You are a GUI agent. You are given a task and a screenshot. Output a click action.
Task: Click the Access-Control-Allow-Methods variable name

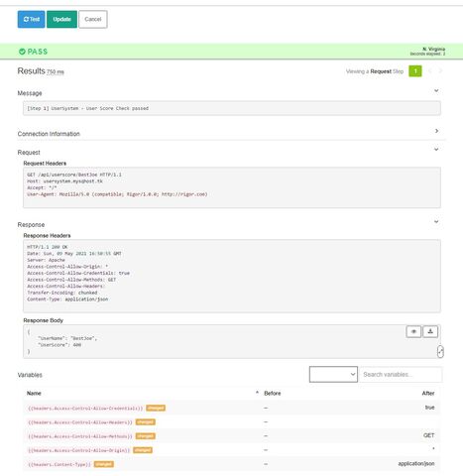[x=80, y=436]
